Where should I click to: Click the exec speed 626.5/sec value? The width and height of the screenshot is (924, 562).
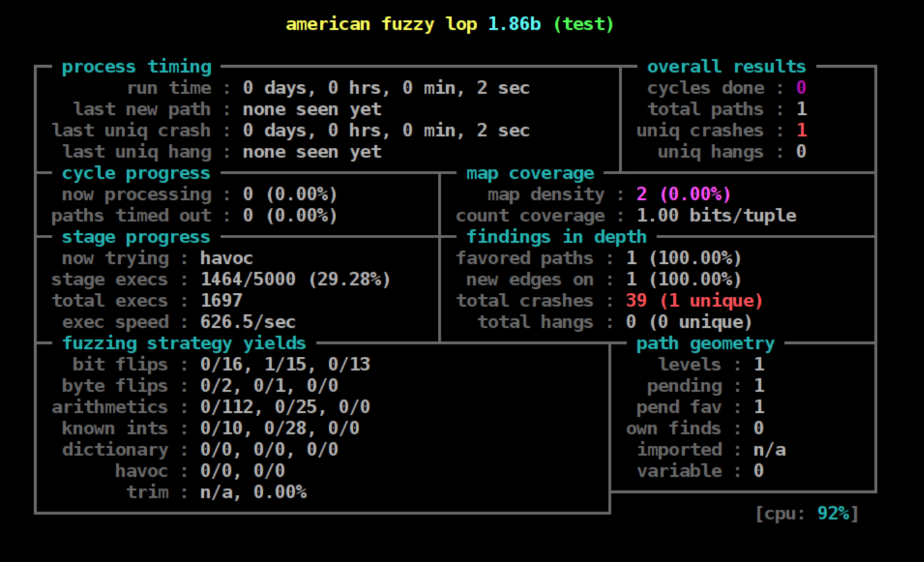pos(248,322)
